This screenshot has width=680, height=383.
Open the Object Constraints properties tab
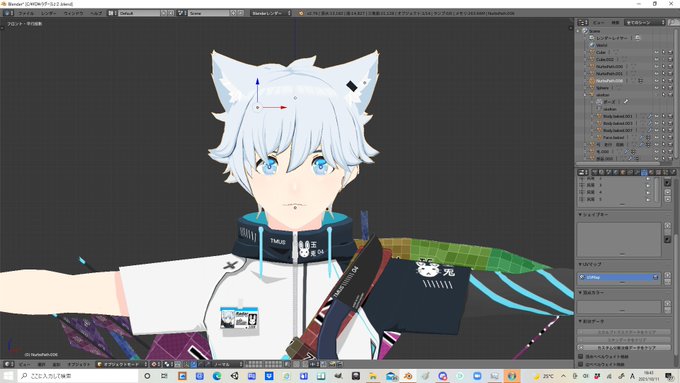tap(630, 173)
